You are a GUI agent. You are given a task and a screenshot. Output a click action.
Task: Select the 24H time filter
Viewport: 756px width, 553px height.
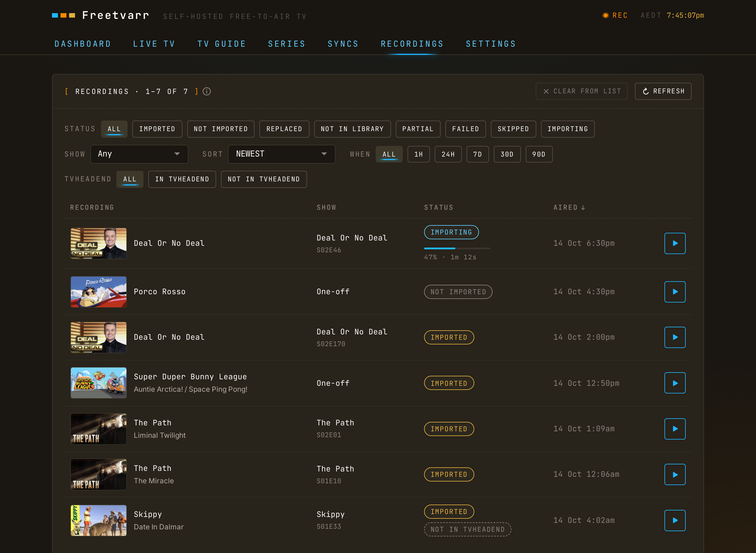448,154
